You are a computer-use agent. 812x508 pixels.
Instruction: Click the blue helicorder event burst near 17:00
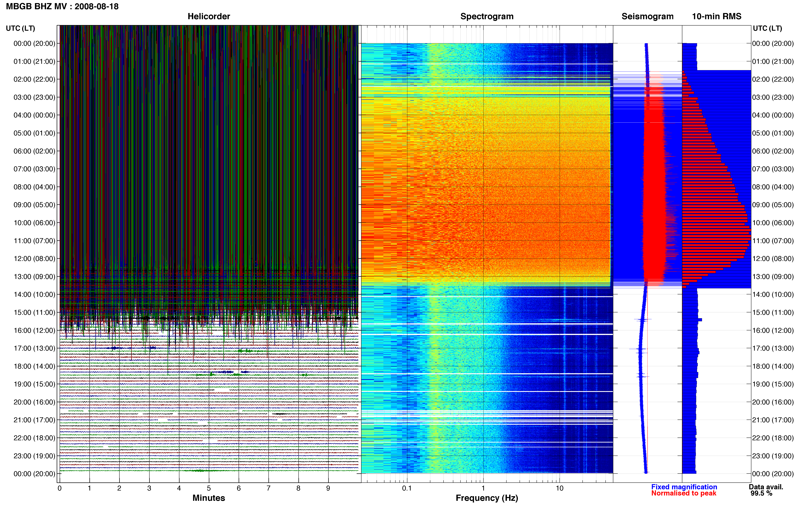[x=115, y=348]
